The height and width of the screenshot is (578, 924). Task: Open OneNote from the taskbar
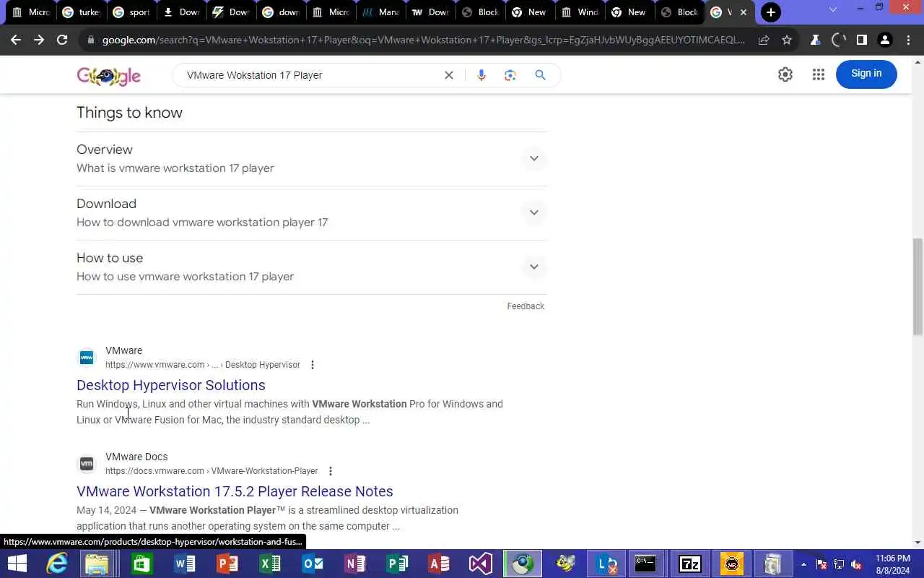pos(355,564)
